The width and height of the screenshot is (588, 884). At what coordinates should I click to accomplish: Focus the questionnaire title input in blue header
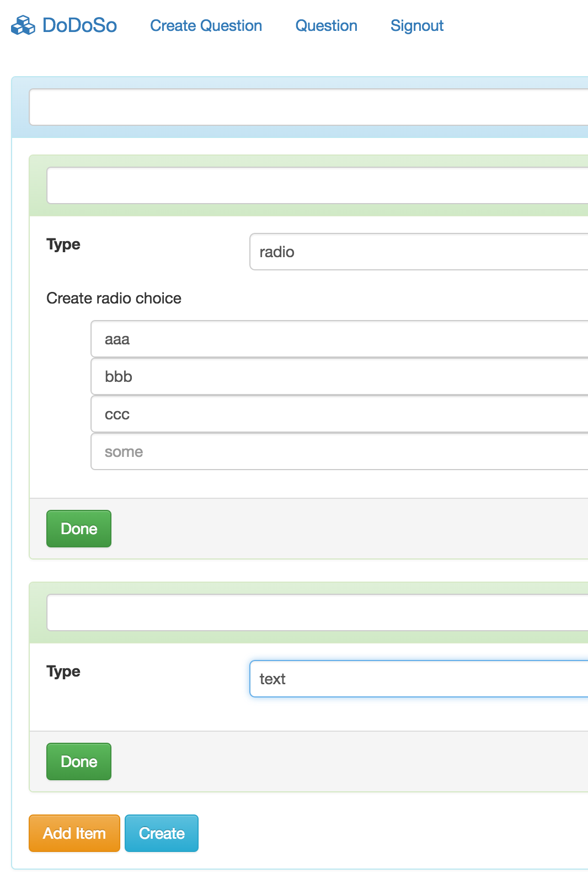click(x=309, y=107)
